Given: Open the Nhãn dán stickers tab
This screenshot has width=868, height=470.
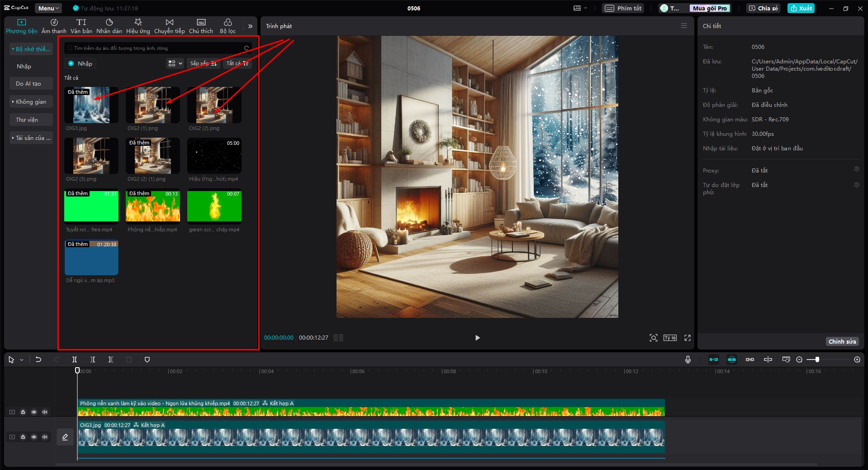Looking at the screenshot, I should [x=109, y=26].
